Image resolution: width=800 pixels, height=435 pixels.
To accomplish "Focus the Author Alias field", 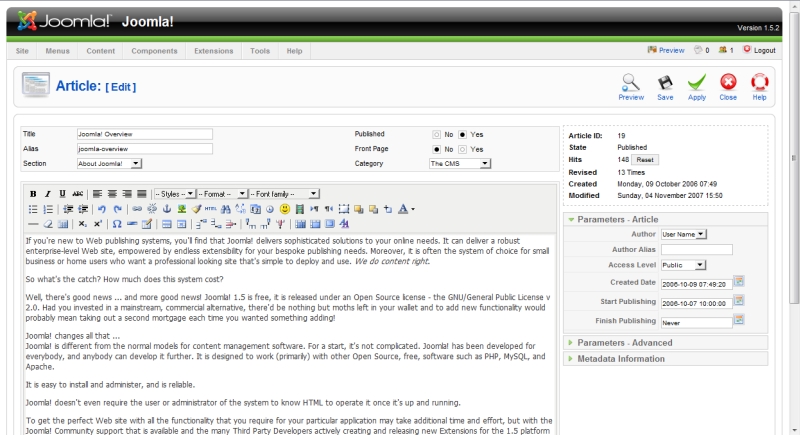I will 696,249.
